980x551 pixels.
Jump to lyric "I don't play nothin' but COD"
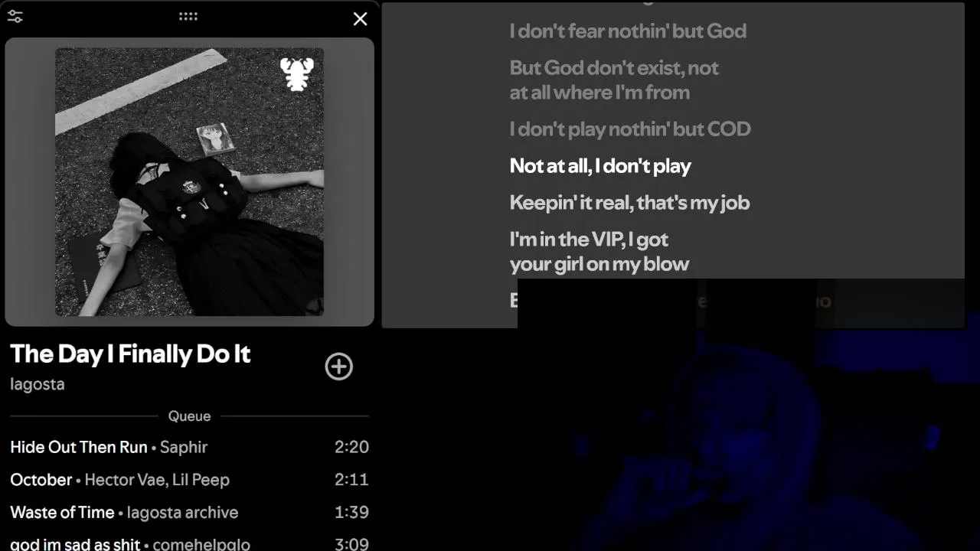pyautogui.click(x=630, y=129)
